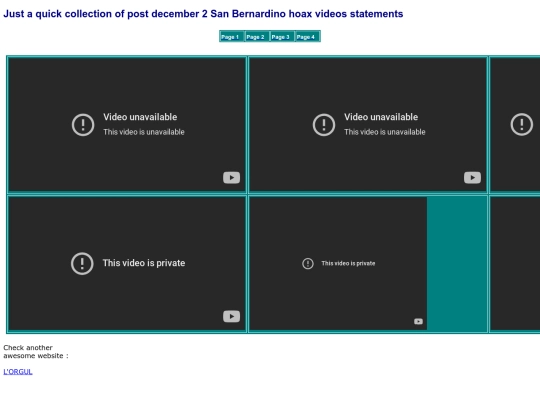Click small YouTube logo in narrow private video
The image size is (540, 405).
pos(418,321)
